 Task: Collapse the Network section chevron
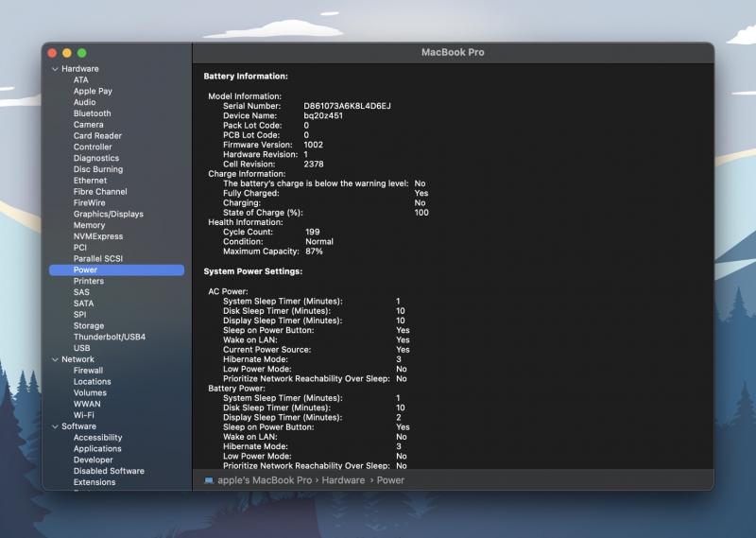[x=55, y=359]
